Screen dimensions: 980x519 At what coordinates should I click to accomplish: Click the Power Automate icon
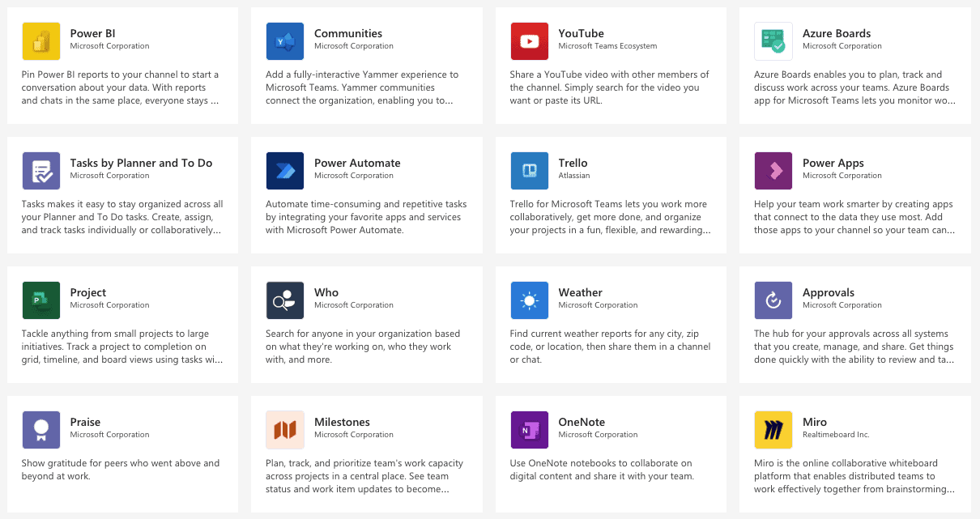pos(285,171)
